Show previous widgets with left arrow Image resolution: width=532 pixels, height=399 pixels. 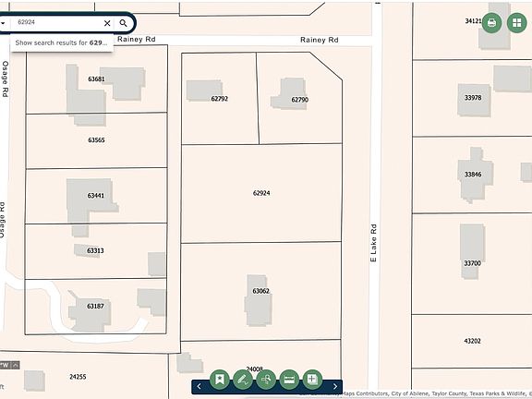tap(199, 386)
